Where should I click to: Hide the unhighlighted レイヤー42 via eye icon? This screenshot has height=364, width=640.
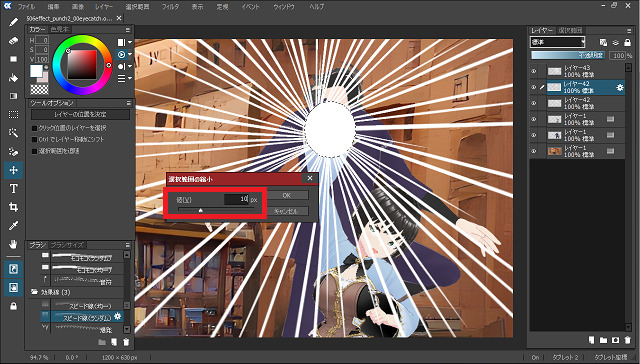tap(533, 103)
